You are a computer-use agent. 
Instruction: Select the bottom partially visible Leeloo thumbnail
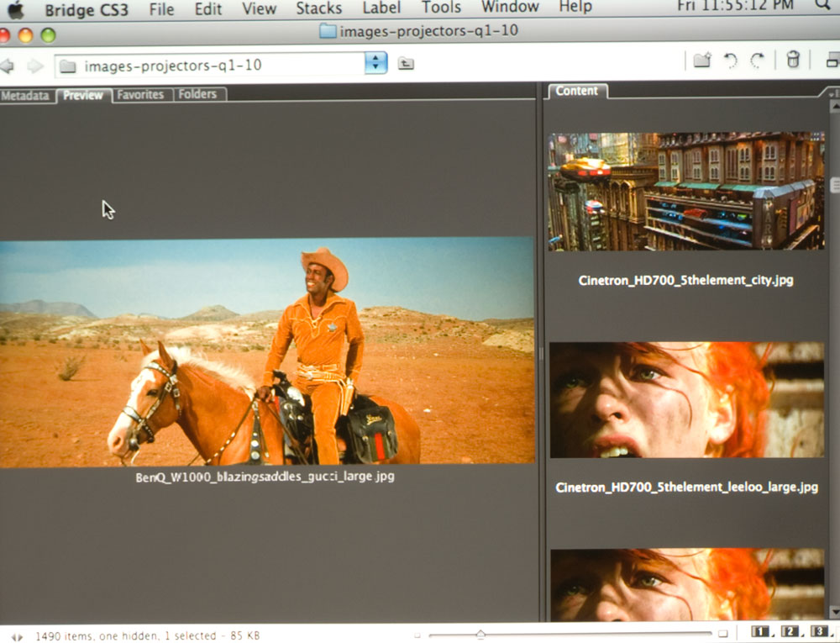pyautogui.click(x=687, y=585)
